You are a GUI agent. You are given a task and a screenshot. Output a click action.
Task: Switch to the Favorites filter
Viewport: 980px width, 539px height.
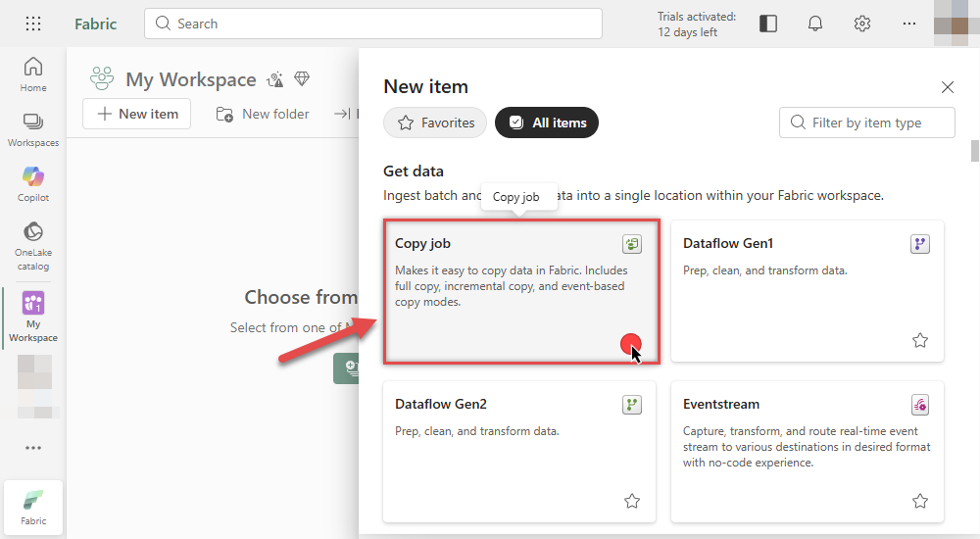(x=435, y=122)
